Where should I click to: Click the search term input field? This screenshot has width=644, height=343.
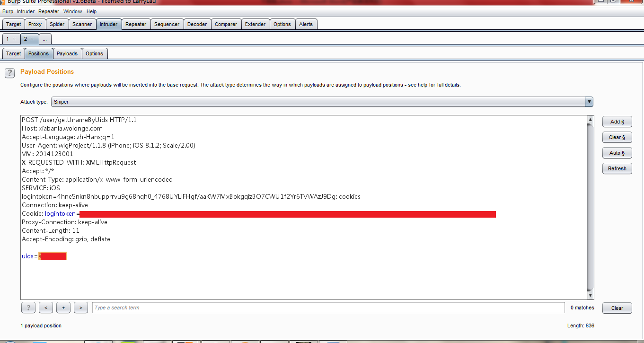tap(328, 308)
